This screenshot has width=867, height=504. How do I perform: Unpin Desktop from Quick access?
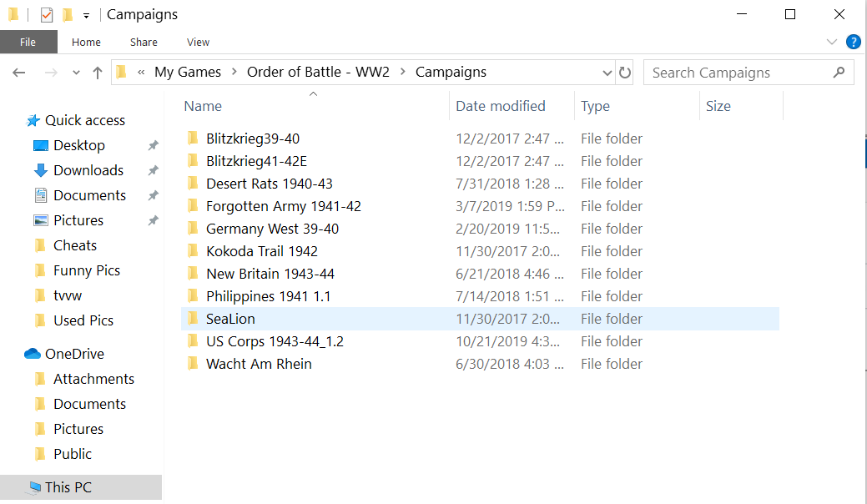click(153, 145)
